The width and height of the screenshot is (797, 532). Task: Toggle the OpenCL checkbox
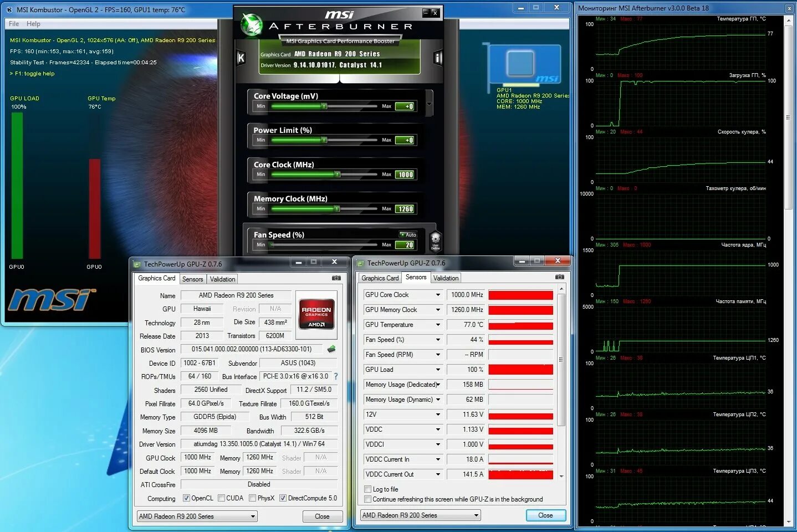point(187,498)
